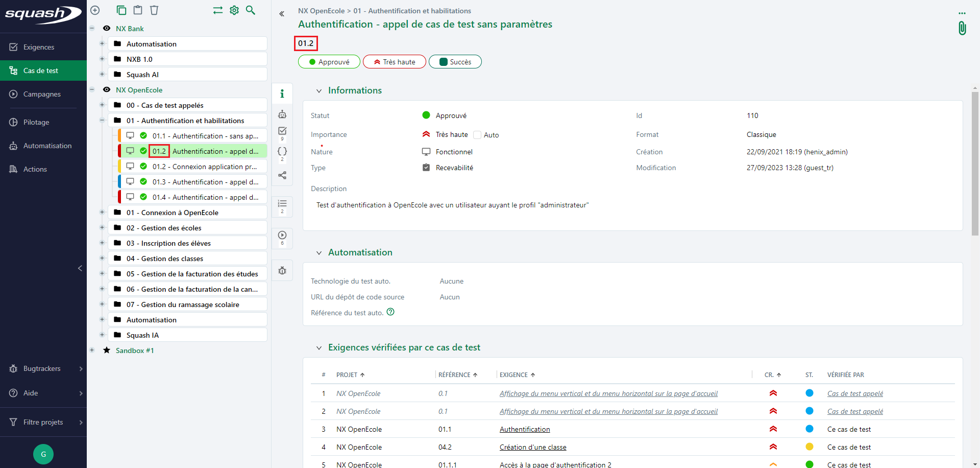Screen dimensions: 980x468
Task: Collapse the Informations section
Action: click(319, 90)
